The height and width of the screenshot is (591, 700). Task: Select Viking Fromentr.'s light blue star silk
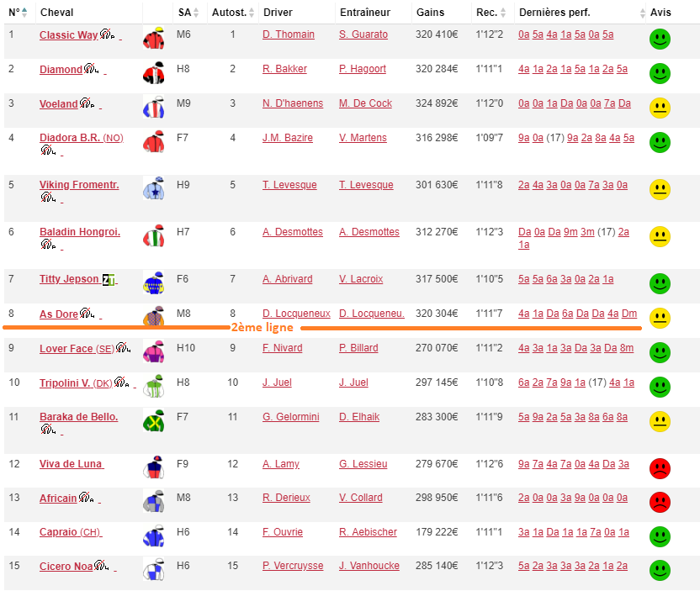[x=153, y=188]
